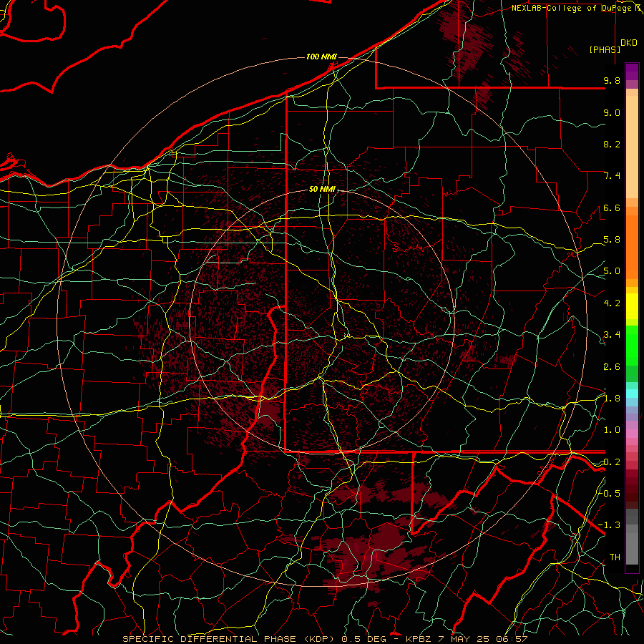Click the 6.6 scale label

[612, 208]
